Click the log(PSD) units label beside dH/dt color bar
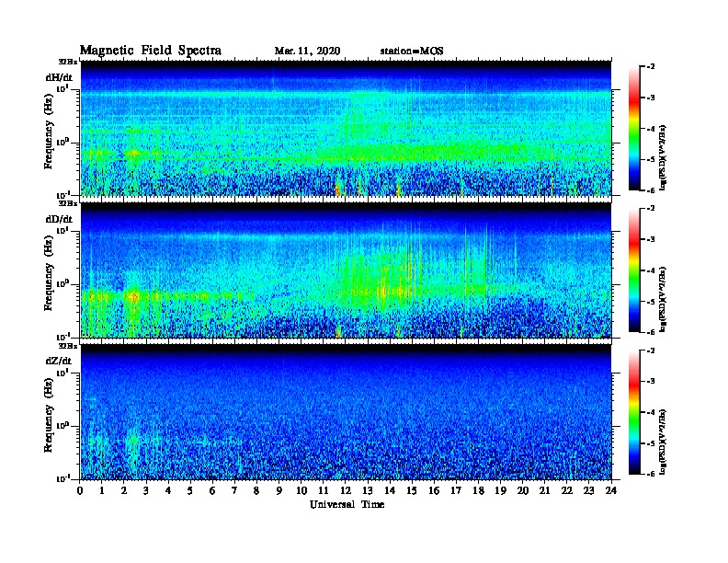This screenshot has height=563, width=728. [x=663, y=157]
